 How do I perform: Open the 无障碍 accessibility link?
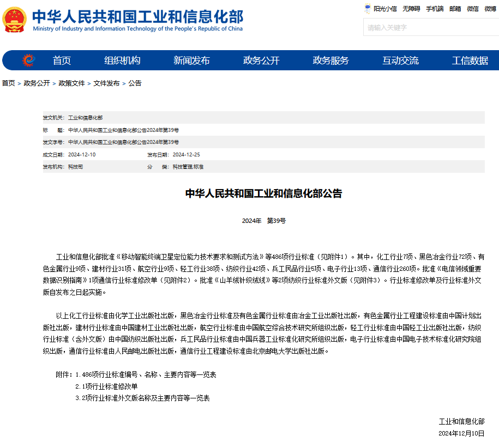[411, 9]
